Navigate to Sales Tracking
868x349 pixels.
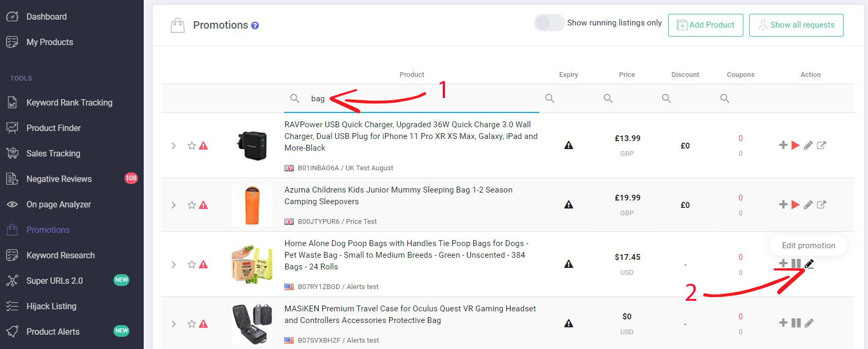(x=54, y=153)
